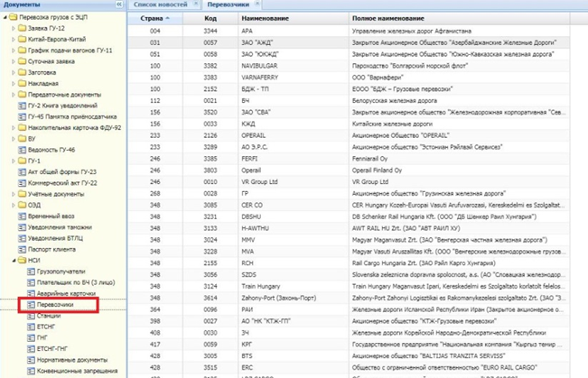Screen dimensions: 588x378
Task: Click the Белорусская железная дорога cell
Action: click(x=459, y=101)
